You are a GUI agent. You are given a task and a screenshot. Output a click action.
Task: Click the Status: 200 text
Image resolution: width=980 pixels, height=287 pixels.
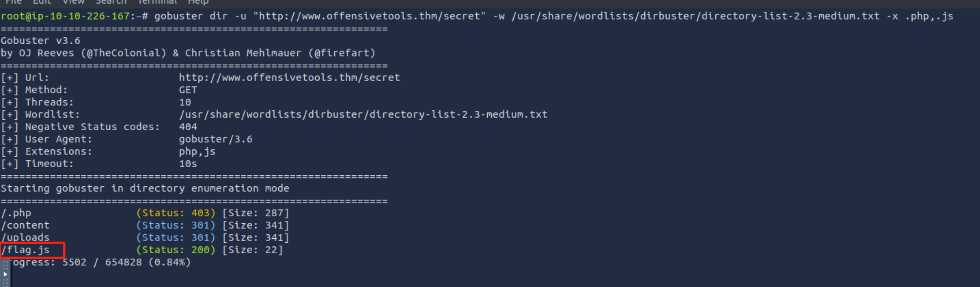(176, 250)
